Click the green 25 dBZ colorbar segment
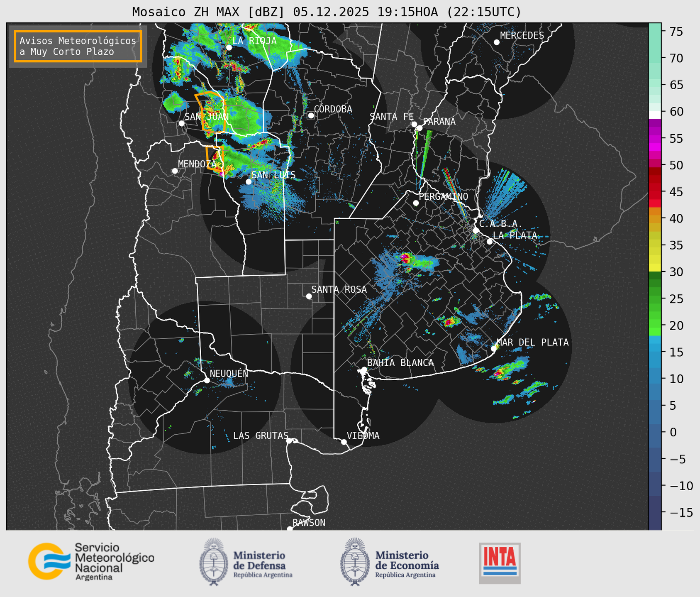 655,299
